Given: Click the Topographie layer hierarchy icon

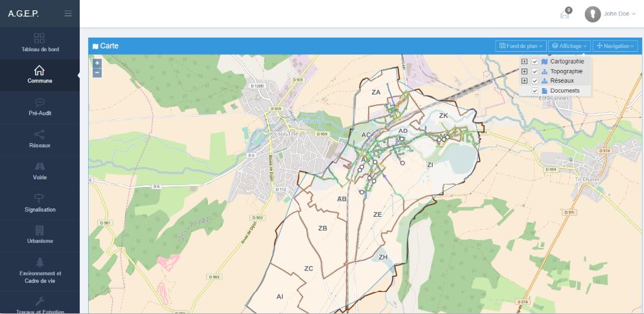Looking at the screenshot, I should (545, 71).
